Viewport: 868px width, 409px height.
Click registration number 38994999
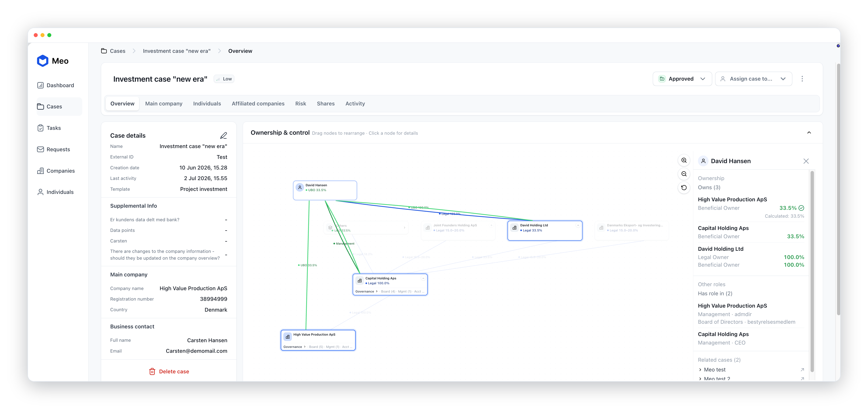click(214, 299)
